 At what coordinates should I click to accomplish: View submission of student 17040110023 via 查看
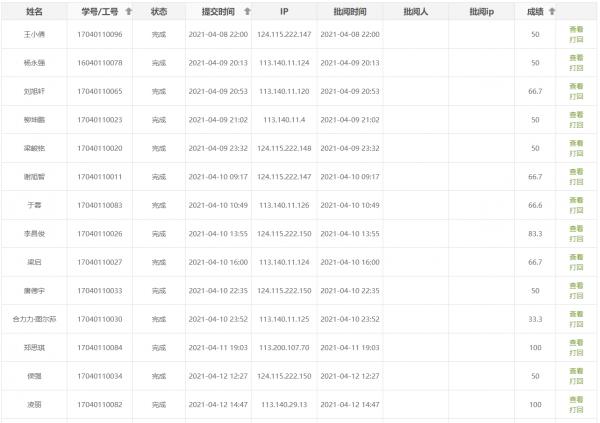pyautogui.click(x=575, y=115)
